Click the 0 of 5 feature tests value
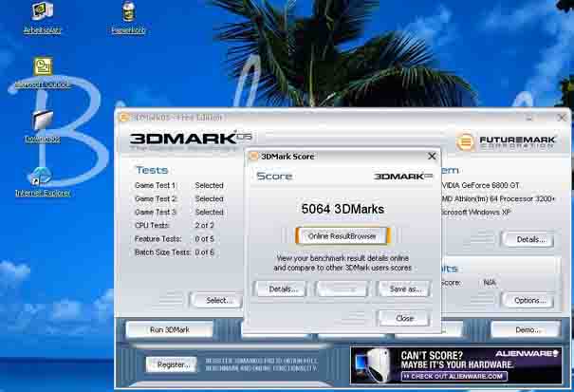This screenshot has height=392, width=574. (x=204, y=239)
